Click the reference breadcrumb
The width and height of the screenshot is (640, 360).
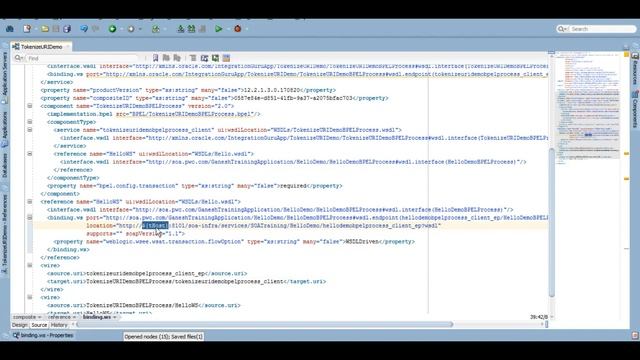tap(60, 317)
